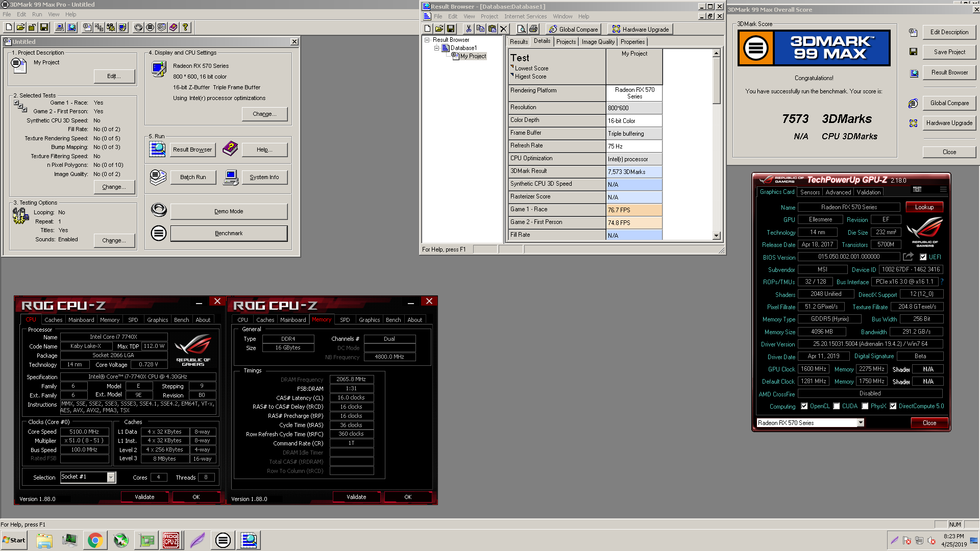This screenshot has height=551, width=980.
Task: Click Validate in left CPU-Z window
Action: [144, 497]
